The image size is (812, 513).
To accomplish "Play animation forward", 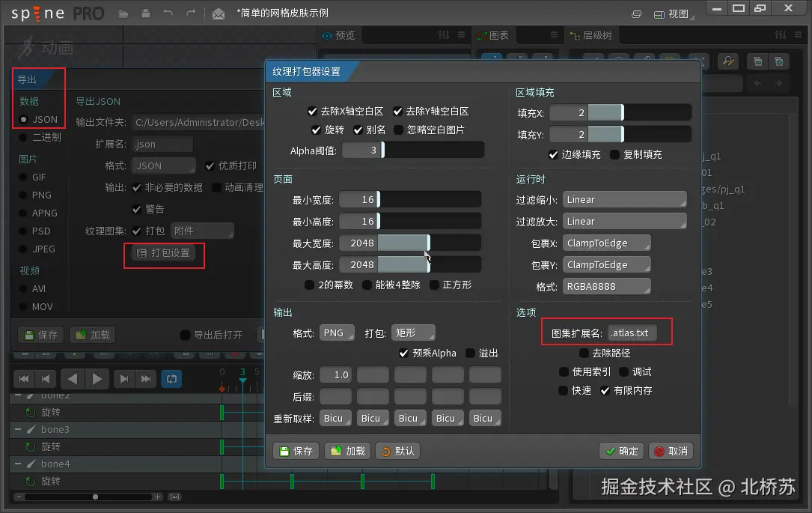I will [x=97, y=379].
